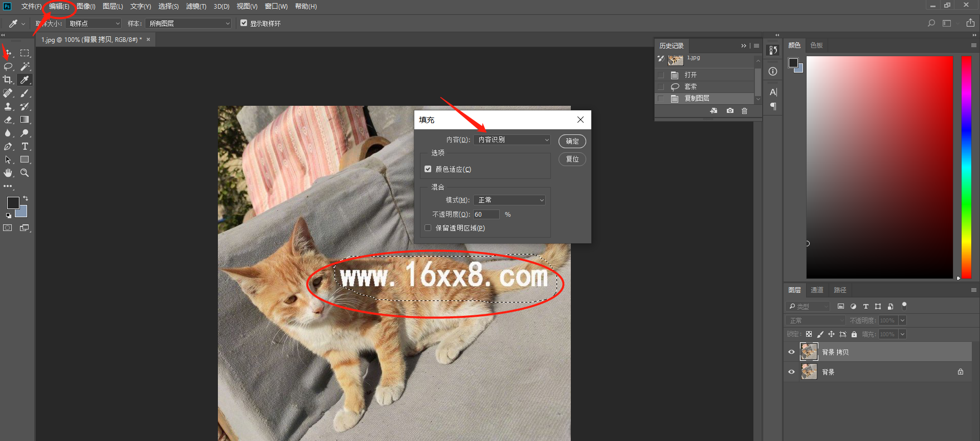The image size is (980, 441).
Task: Open the Sample dropdown 所有图层
Action: point(188,24)
